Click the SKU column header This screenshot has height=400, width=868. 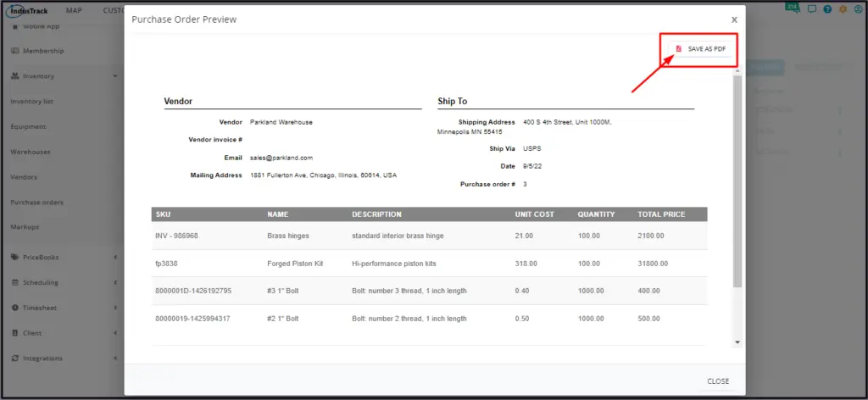(163, 214)
